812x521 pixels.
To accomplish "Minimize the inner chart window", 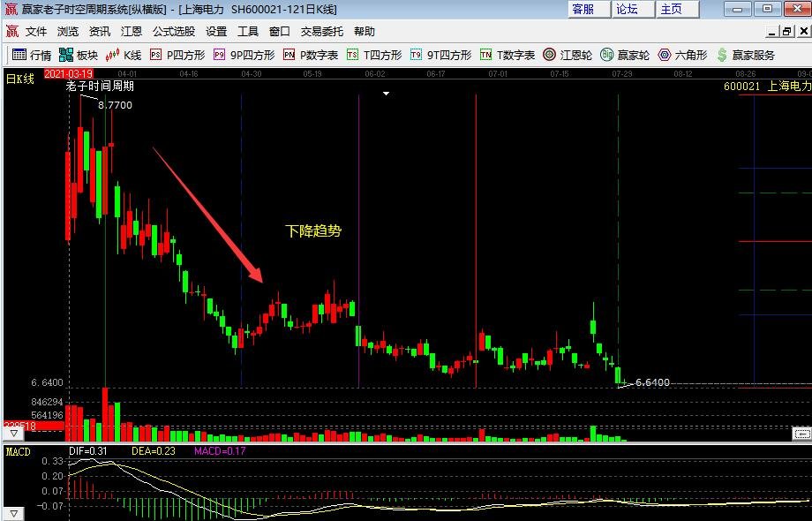I will 772,32.
